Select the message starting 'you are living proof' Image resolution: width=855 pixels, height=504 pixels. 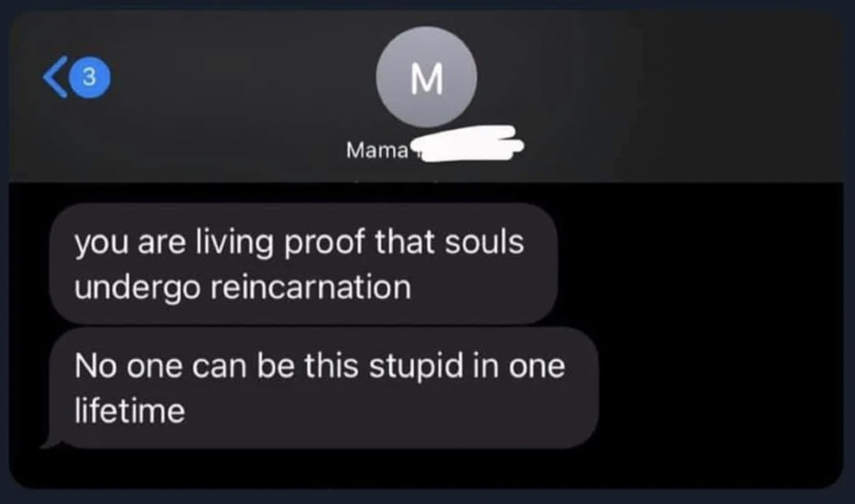(303, 264)
